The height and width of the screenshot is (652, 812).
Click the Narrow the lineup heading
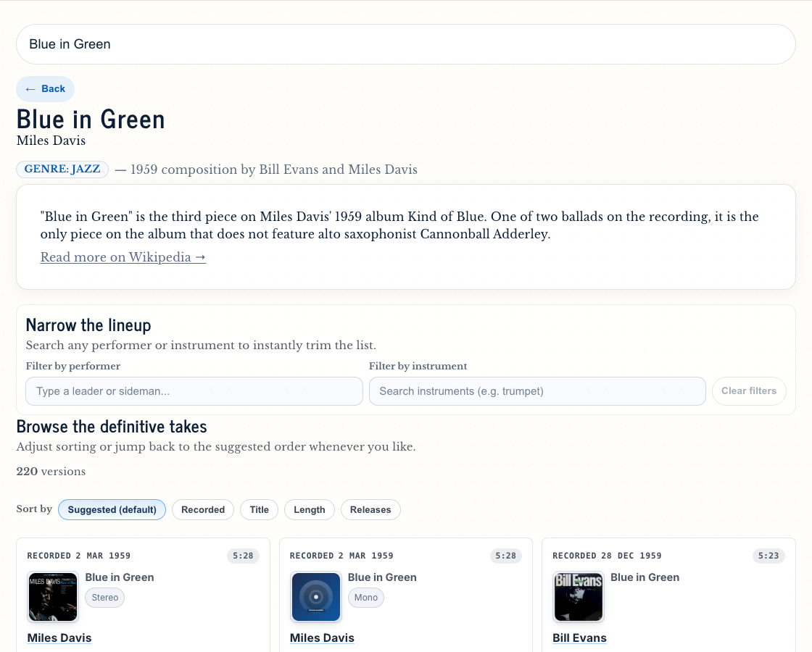[x=88, y=325]
